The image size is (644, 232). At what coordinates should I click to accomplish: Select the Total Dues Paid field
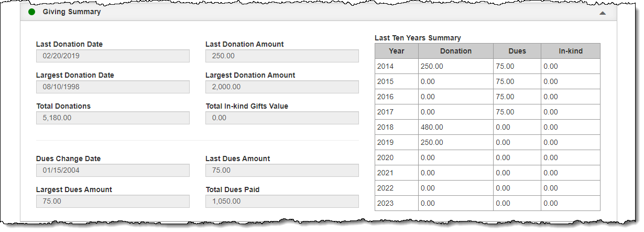282,201
